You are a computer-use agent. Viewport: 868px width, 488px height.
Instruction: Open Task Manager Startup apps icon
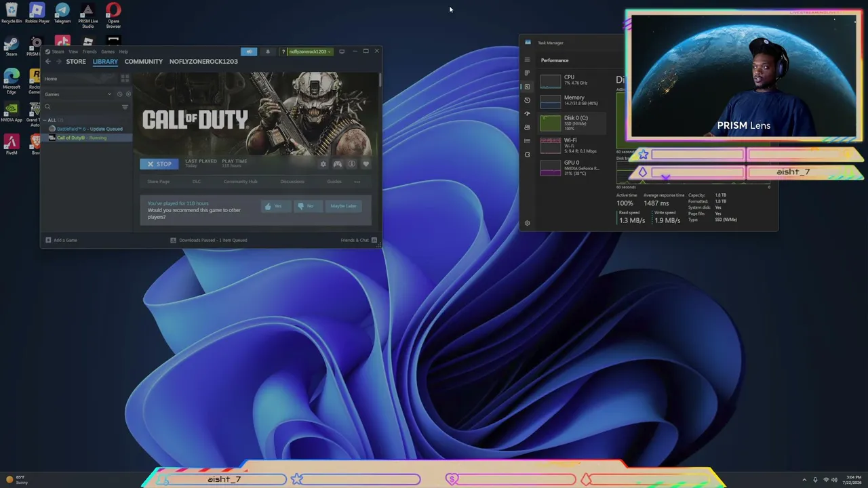(x=527, y=114)
